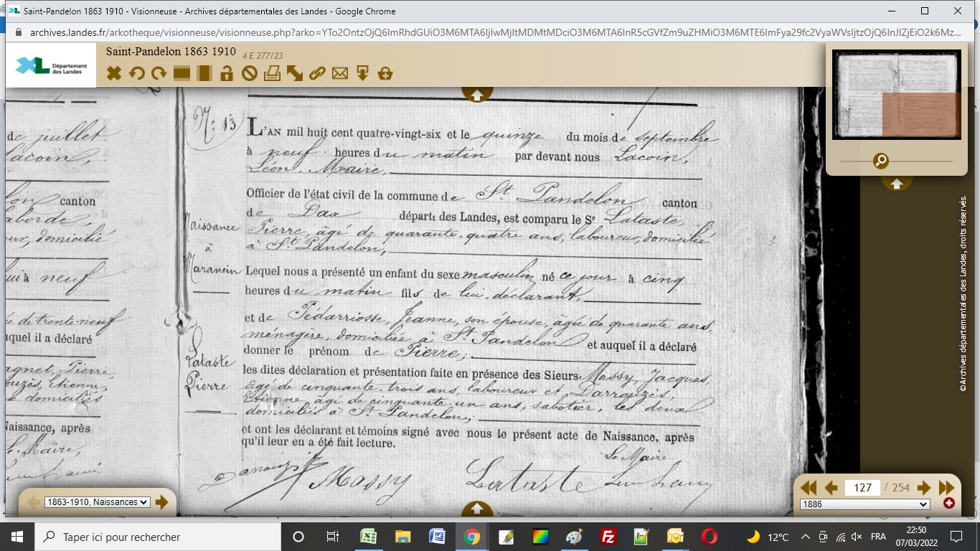Add image to basket
The height and width of the screenshot is (551, 980).
click(385, 73)
